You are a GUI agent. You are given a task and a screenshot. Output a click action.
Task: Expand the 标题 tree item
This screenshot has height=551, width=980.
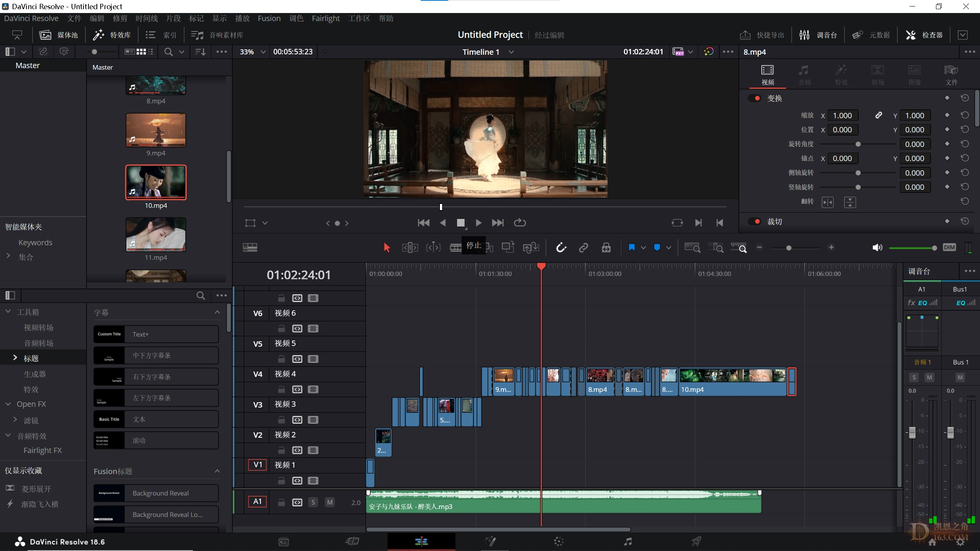point(15,357)
